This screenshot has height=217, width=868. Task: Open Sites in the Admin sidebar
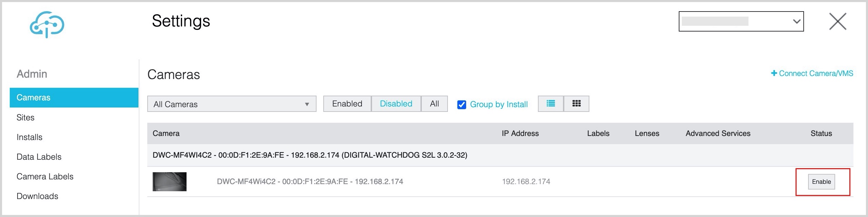click(x=25, y=117)
